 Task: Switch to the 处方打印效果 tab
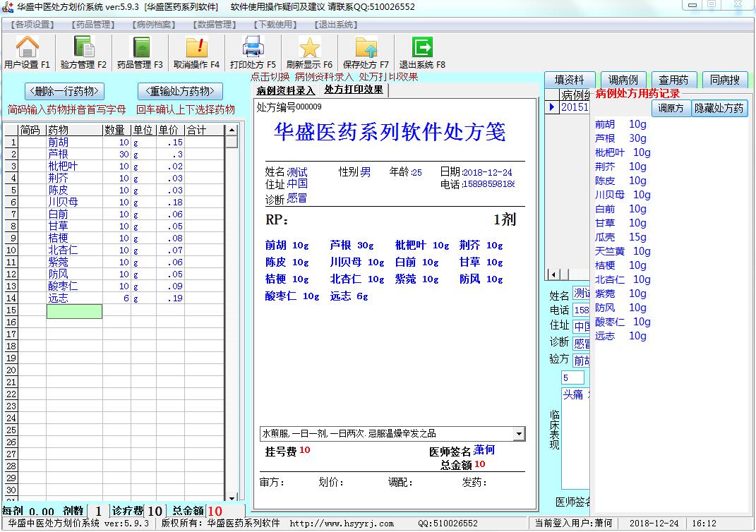(x=354, y=90)
